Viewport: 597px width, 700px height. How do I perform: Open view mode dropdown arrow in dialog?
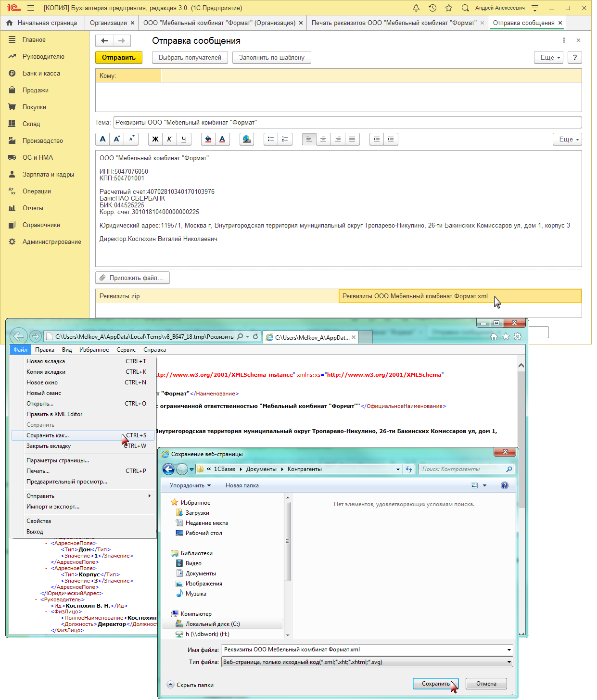pos(484,485)
